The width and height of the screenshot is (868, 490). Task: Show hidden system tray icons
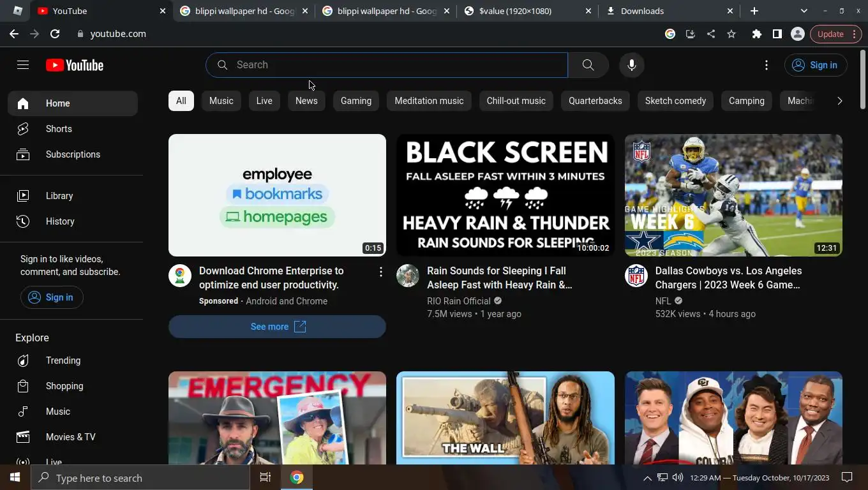pos(647,478)
